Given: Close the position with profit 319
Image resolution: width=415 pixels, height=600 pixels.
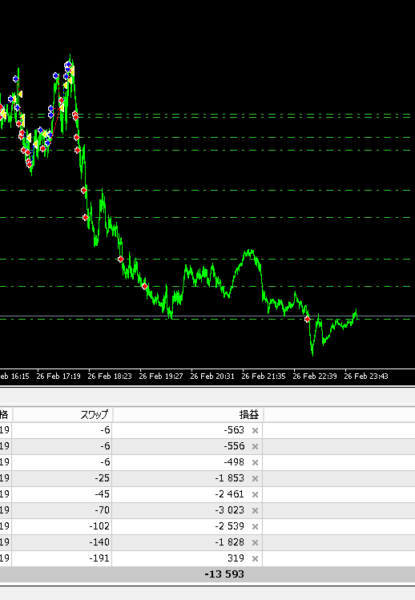Looking at the screenshot, I should tap(255, 559).
